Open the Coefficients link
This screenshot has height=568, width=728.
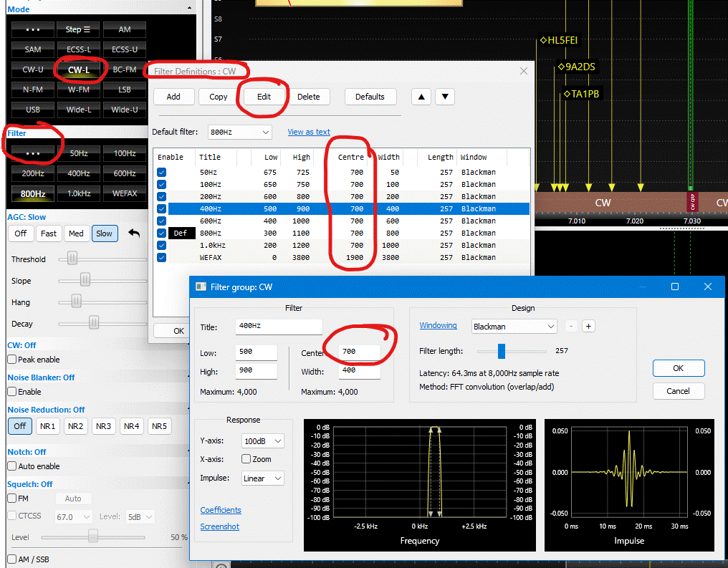pyautogui.click(x=221, y=510)
